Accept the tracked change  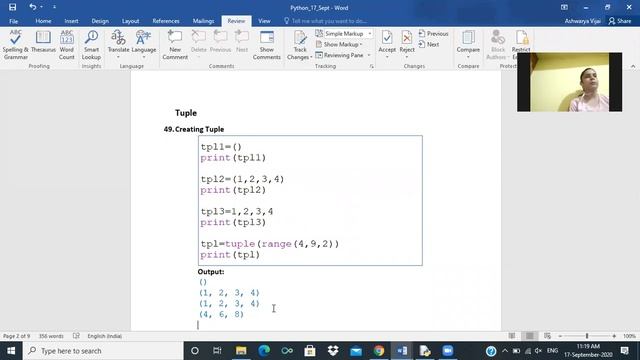pyautogui.click(x=387, y=44)
